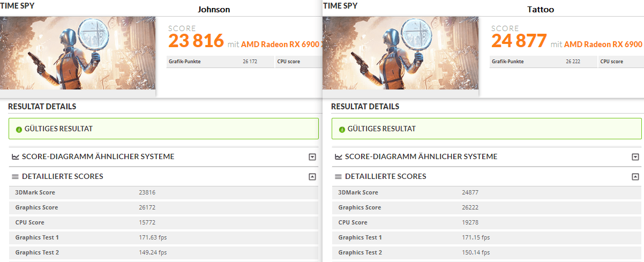Select the large score 23 816
The image size is (644, 262).
click(196, 41)
